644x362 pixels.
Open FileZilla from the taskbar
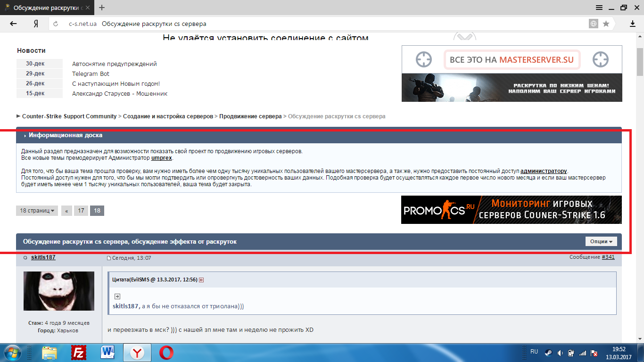[x=78, y=352]
